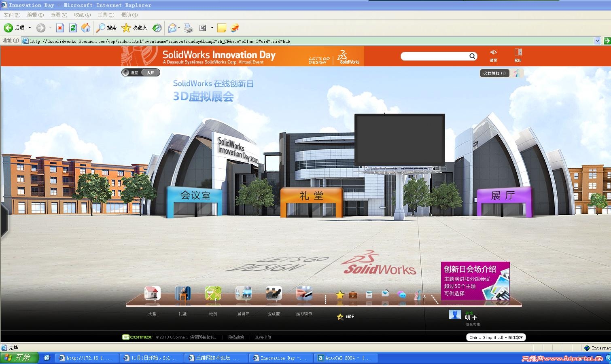The image size is (611, 364).
Task: Open the 查看(V) View menu
Action: pyautogui.click(x=59, y=15)
